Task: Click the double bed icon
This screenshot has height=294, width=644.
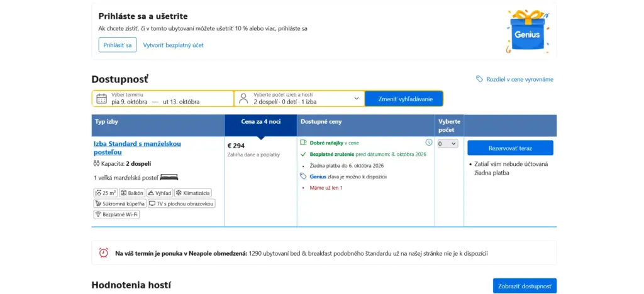Action: [169, 177]
